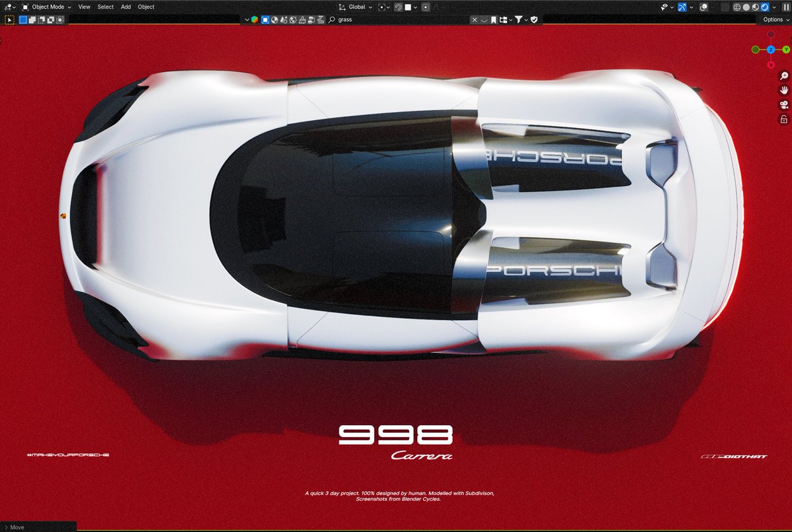
Task: Clear the grass search text
Action: (x=475, y=20)
